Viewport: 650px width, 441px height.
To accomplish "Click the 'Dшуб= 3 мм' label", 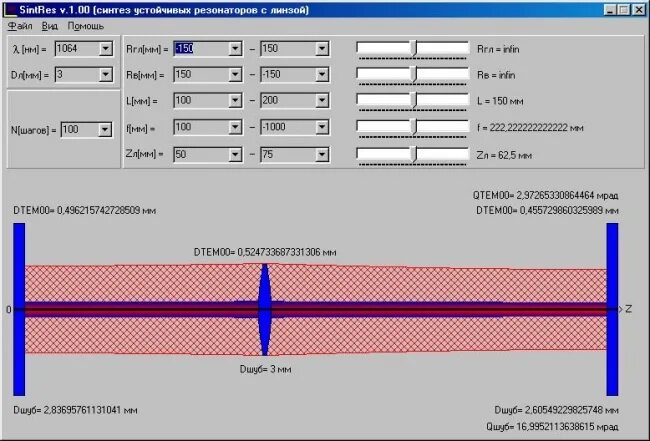I will coord(265,369).
